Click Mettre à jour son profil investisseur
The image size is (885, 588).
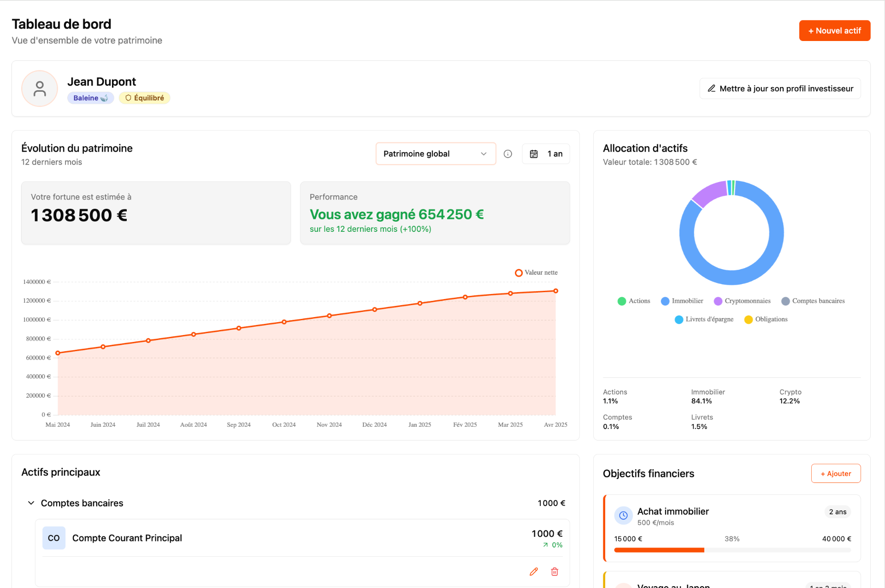coord(780,88)
